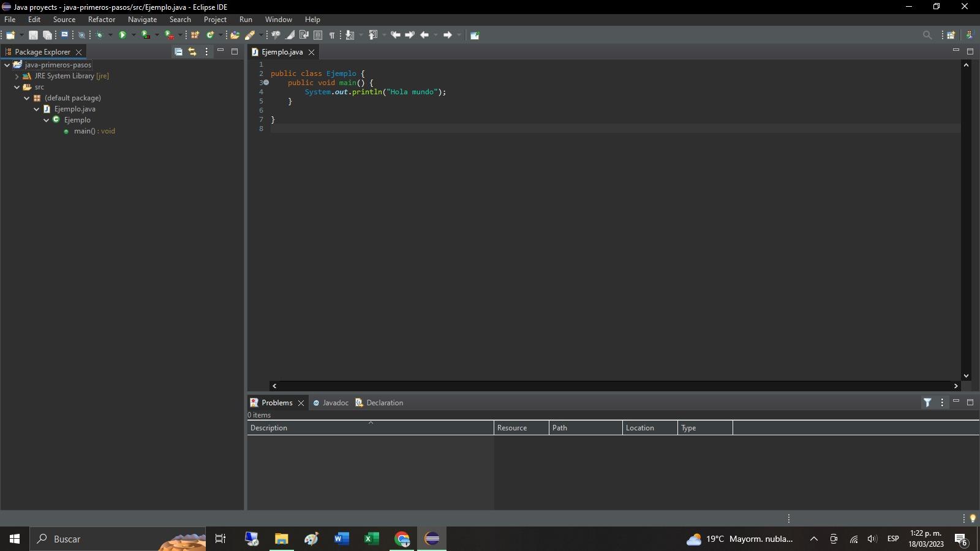Click the Last Edit Location arrow

(396, 35)
